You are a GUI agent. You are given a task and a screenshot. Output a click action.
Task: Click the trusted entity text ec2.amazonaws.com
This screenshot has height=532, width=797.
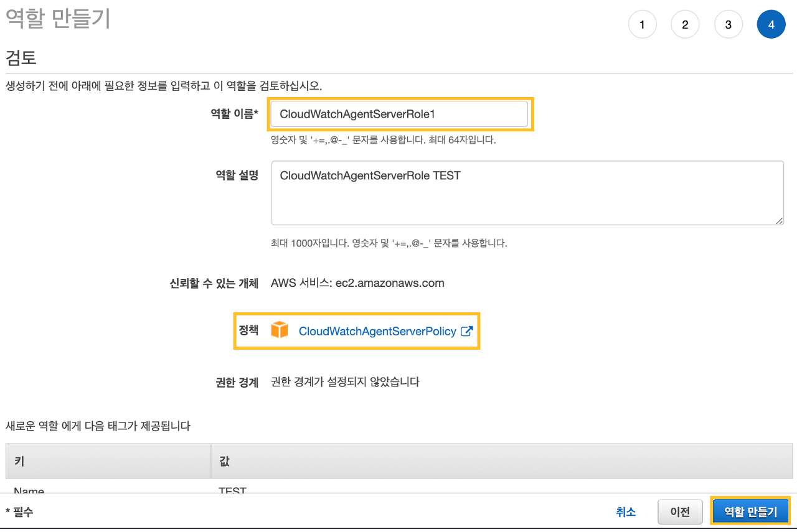[x=390, y=283]
